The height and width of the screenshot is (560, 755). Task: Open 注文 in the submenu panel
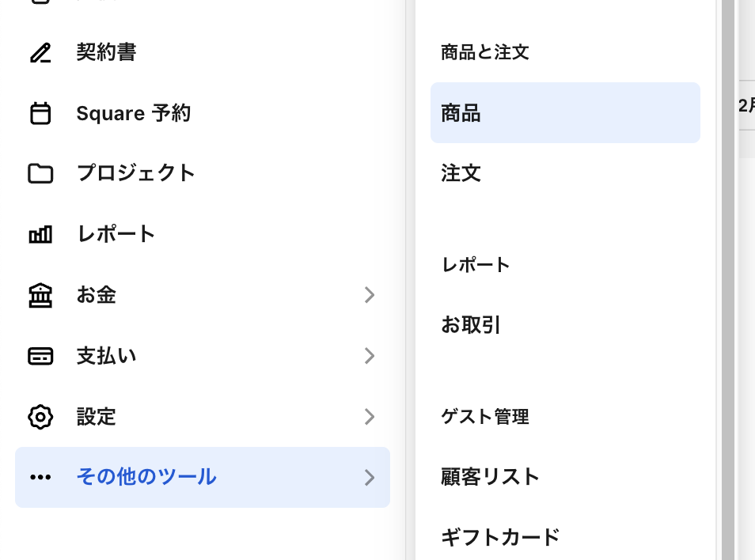click(565, 173)
